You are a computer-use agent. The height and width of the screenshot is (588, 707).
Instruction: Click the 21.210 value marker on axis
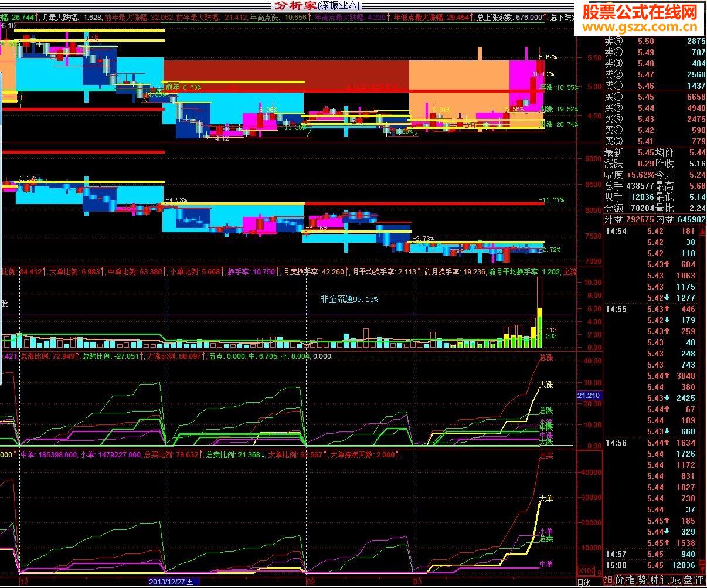coord(589,396)
